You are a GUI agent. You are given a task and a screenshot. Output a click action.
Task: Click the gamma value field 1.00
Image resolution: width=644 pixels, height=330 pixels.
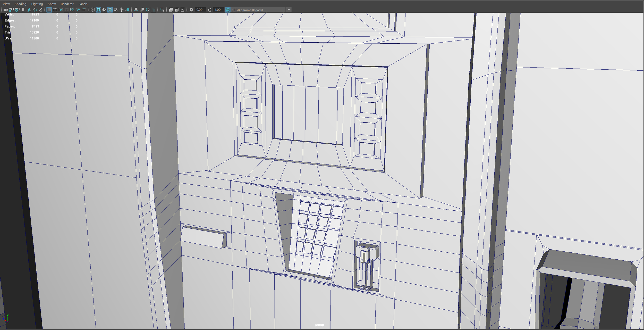[218, 10]
